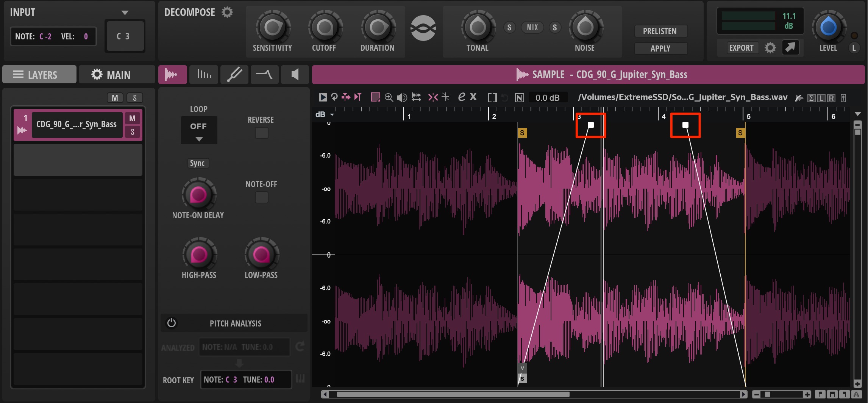Toggle the Pitch Analysis power button
Viewport: 868px width, 403px height.
pos(172,323)
